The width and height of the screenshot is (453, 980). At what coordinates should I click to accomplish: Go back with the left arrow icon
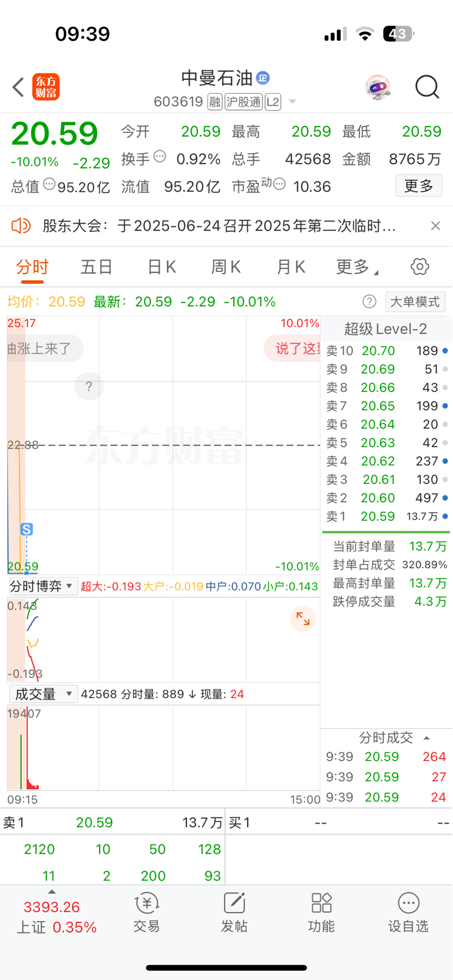tap(18, 87)
